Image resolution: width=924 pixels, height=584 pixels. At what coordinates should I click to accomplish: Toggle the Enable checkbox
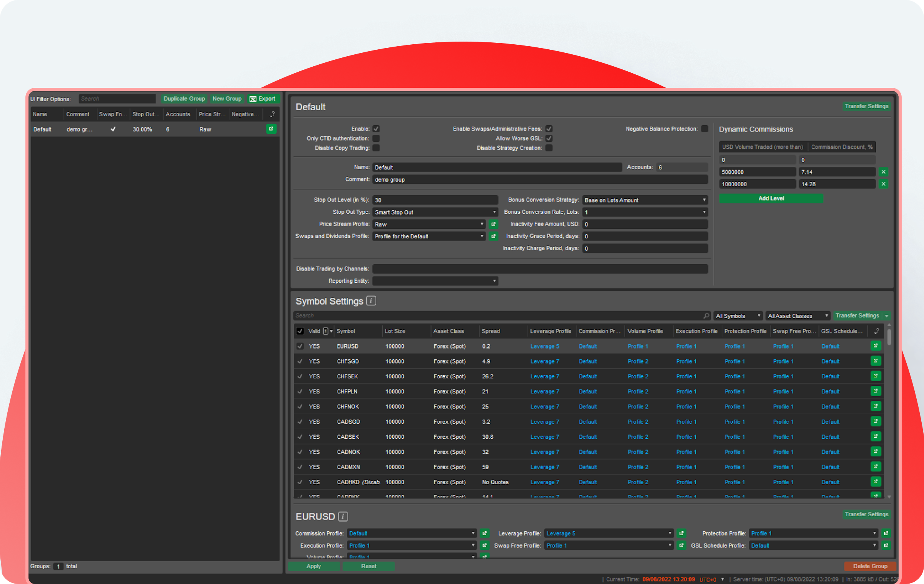pyautogui.click(x=376, y=129)
